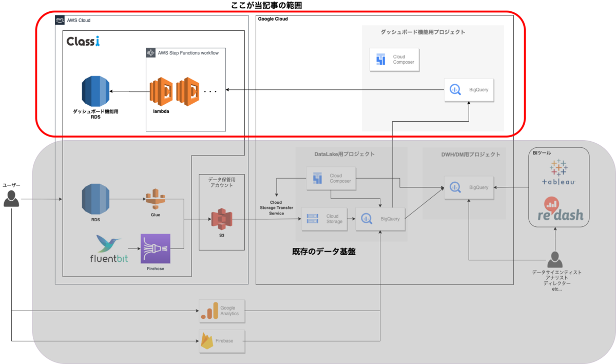Viewport: 616px width, 364px height.
Task: Select the Glue service icon
Action: coord(155,199)
